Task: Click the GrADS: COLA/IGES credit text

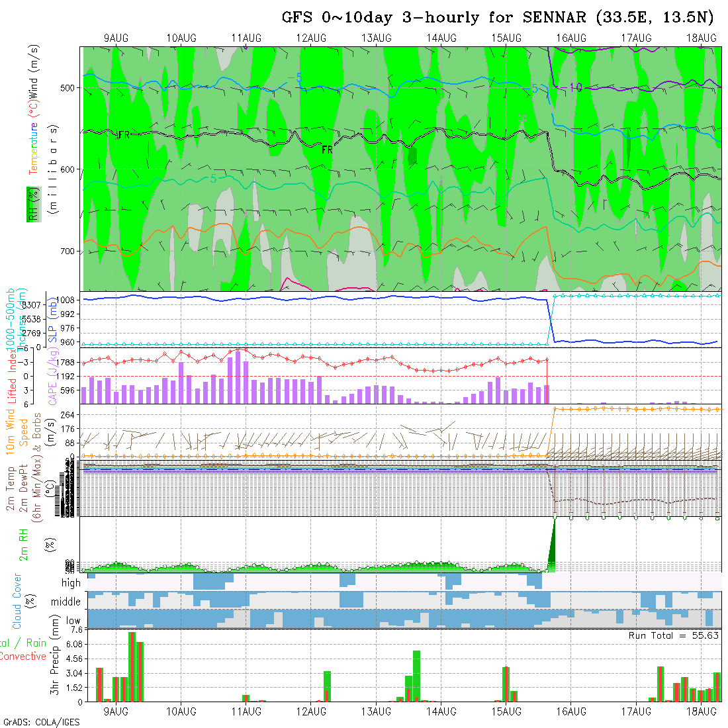Action: tap(42, 723)
